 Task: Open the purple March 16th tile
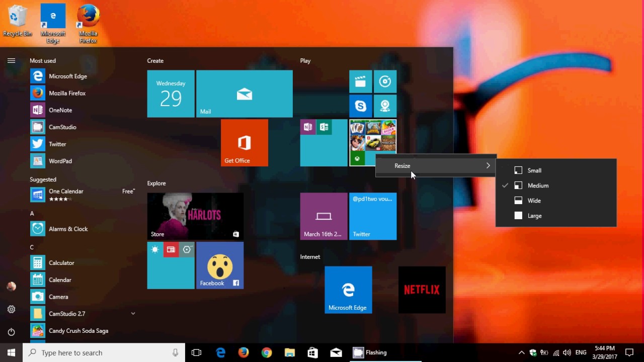click(324, 216)
